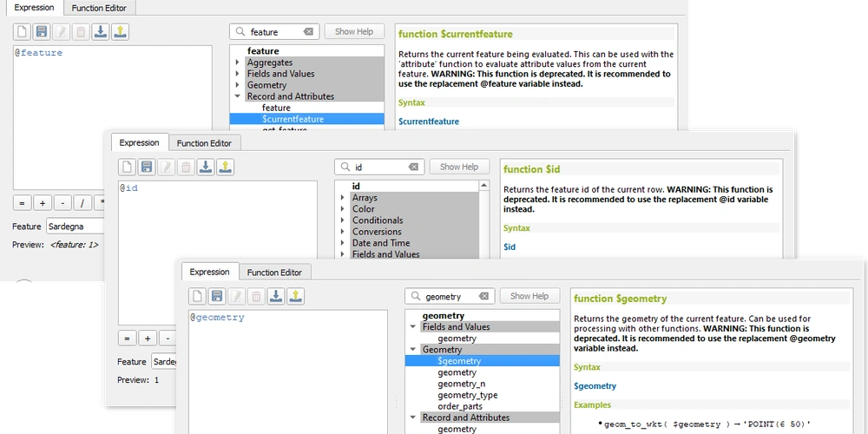The width and height of the screenshot is (868, 434).
Task: Click Show Help next to the 'id' search
Action: coord(459,167)
